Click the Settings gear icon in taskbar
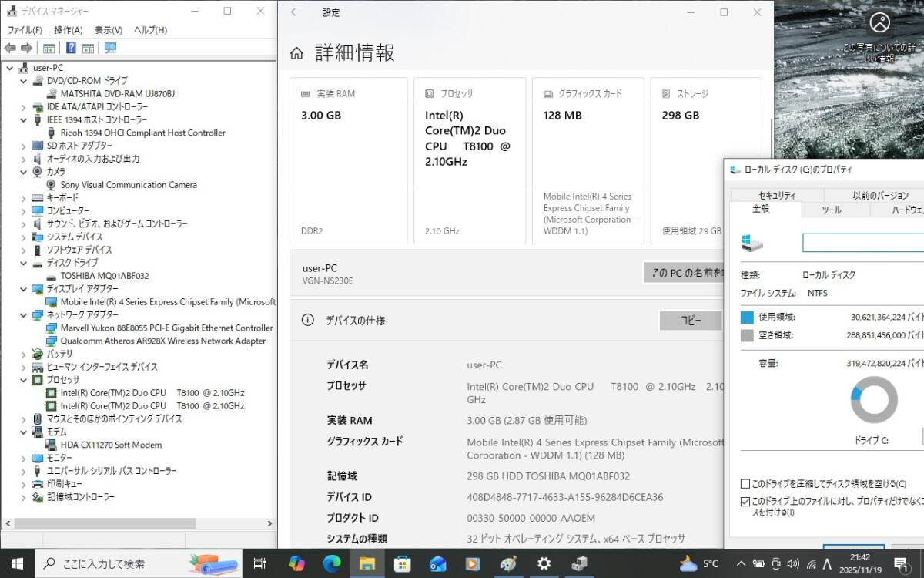 pos(544,563)
